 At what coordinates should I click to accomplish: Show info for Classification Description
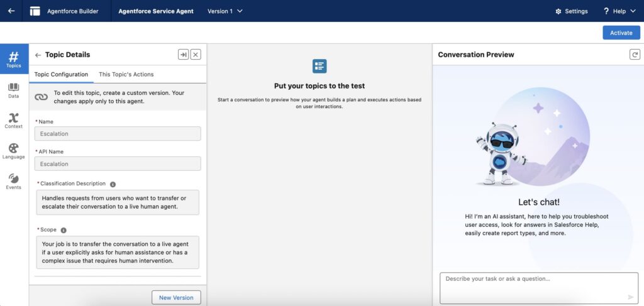(113, 184)
